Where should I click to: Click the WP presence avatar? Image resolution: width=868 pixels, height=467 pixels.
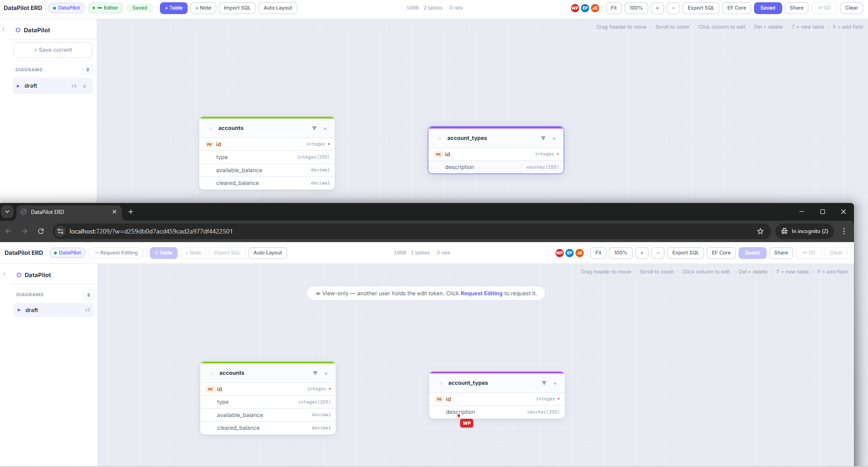tap(575, 8)
